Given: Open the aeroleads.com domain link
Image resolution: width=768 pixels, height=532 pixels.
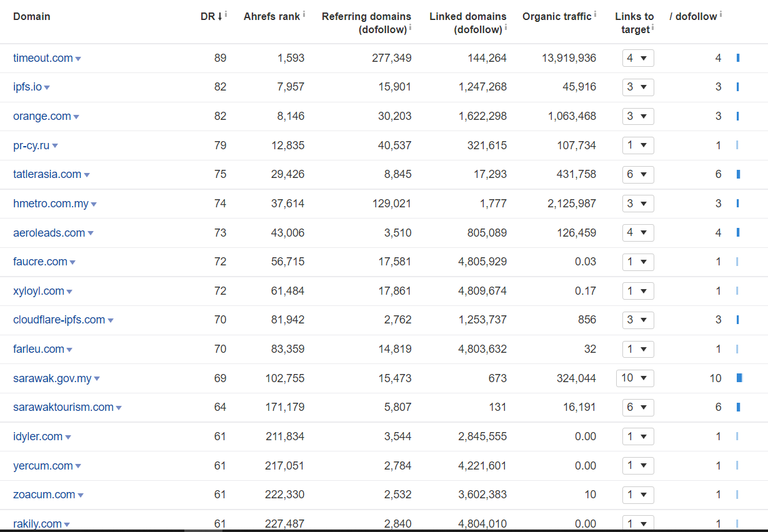Looking at the screenshot, I should tap(49, 233).
